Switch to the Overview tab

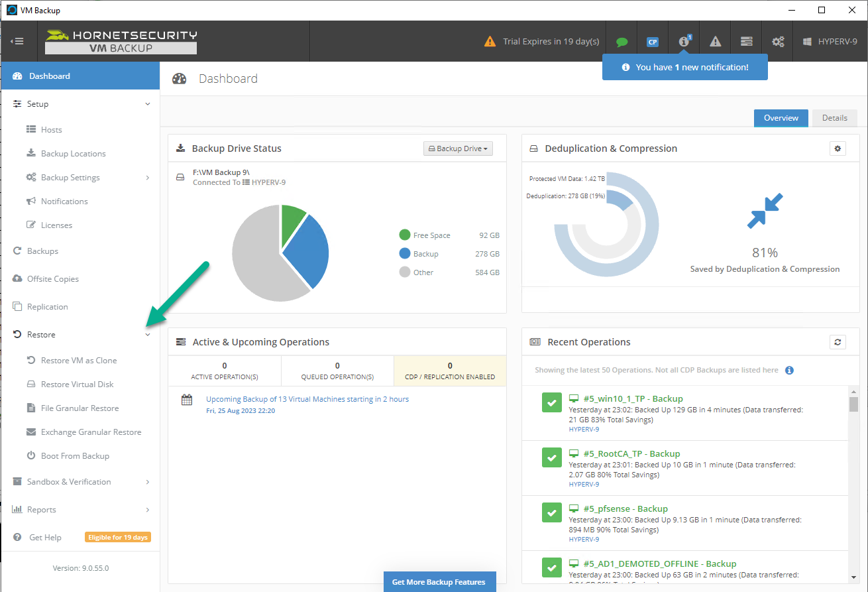pos(781,118)
